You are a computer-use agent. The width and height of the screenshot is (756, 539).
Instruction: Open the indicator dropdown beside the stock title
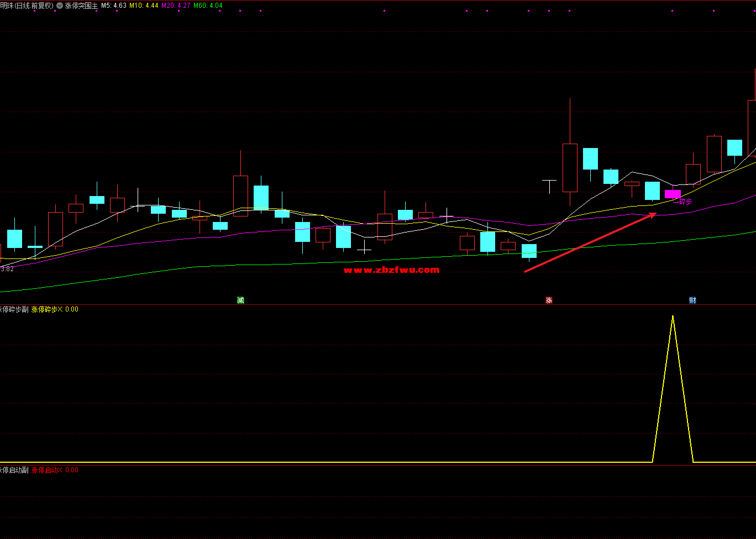click(x=60, y=6)
